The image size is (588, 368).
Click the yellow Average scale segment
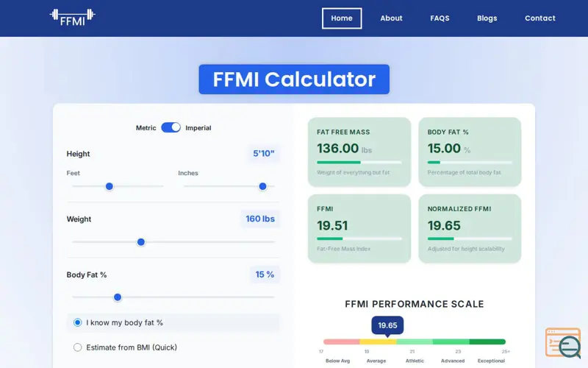pos(378,342)
